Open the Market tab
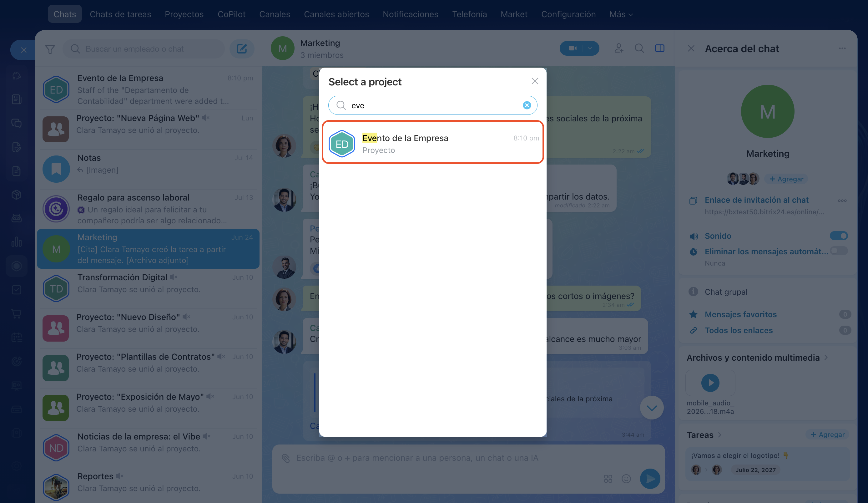Image resolution: width=868 pixels, height=503 pixels. click(513, 14)
